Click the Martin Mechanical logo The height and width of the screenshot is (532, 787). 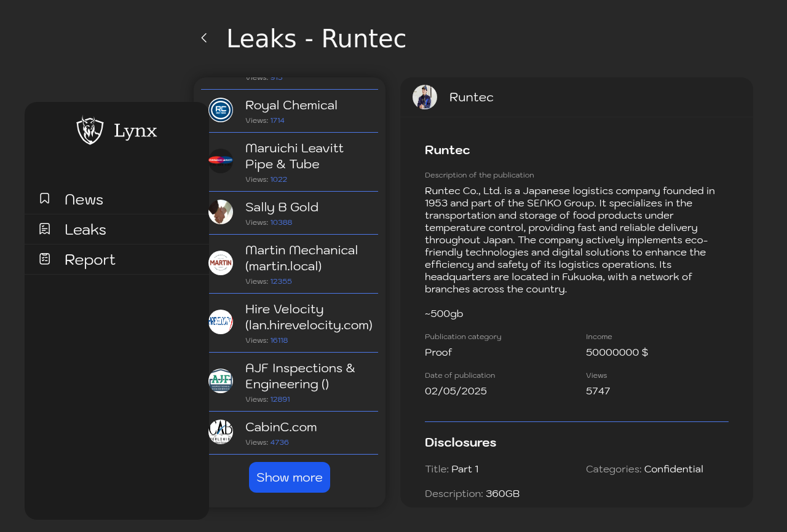click(221, 263)
